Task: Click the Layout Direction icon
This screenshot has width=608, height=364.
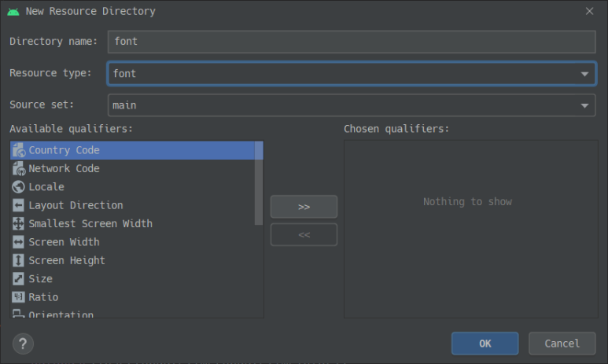Action: (x=19, y=205)
